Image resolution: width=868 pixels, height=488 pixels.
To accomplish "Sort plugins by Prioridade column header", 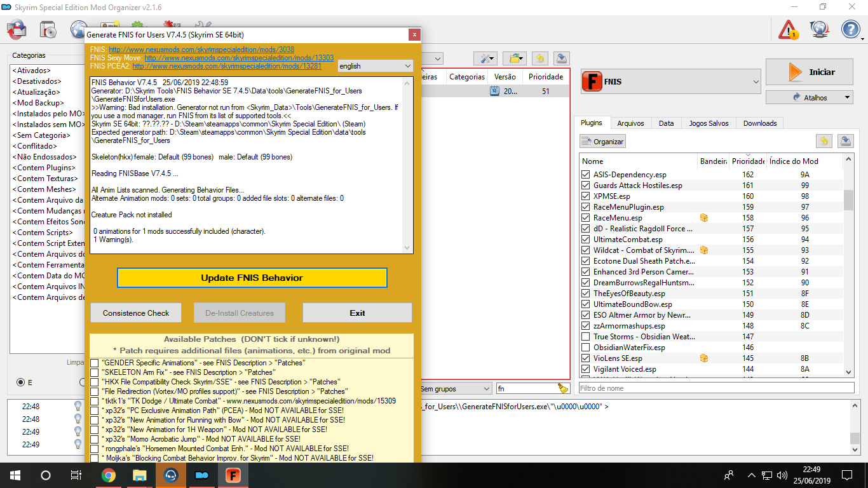I will pyautogui.click(x=748, y=161).
